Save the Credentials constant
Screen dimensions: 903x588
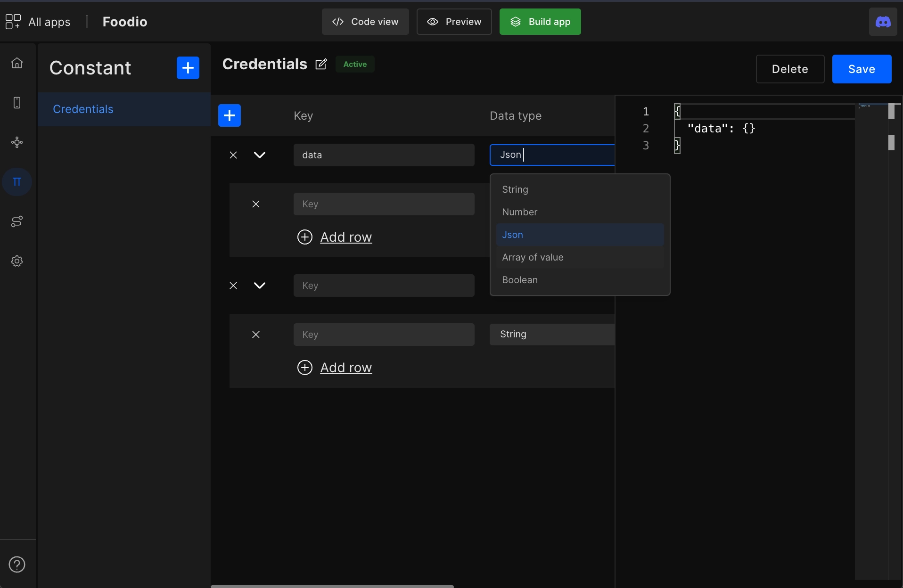pyautogui.click(x=862, y=69)
